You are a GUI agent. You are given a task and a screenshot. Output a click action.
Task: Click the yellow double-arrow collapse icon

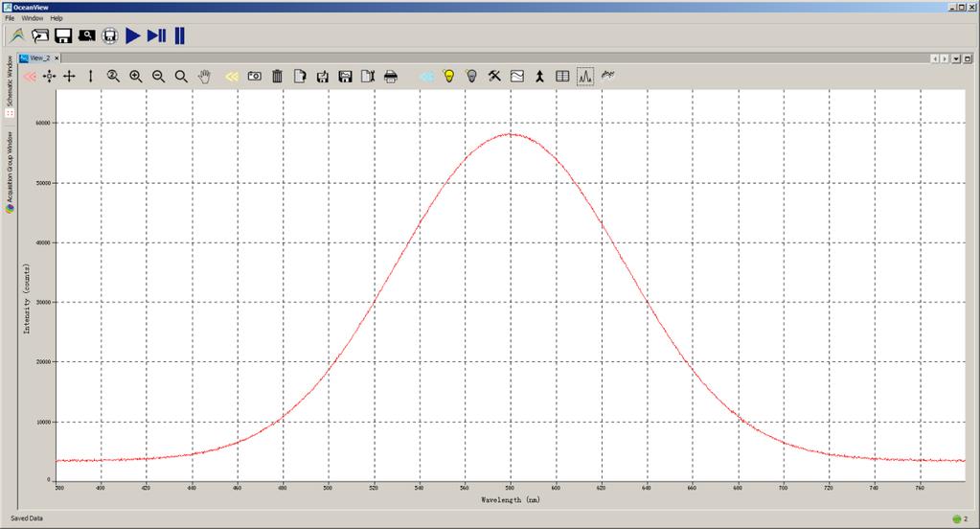[x=232, y=77]
